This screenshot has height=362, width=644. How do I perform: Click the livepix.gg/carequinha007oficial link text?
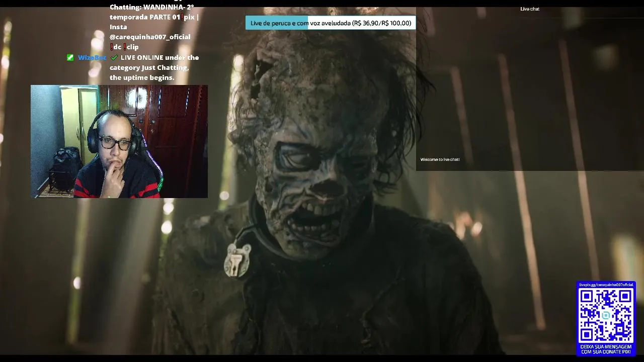click(x=606, y=285)
